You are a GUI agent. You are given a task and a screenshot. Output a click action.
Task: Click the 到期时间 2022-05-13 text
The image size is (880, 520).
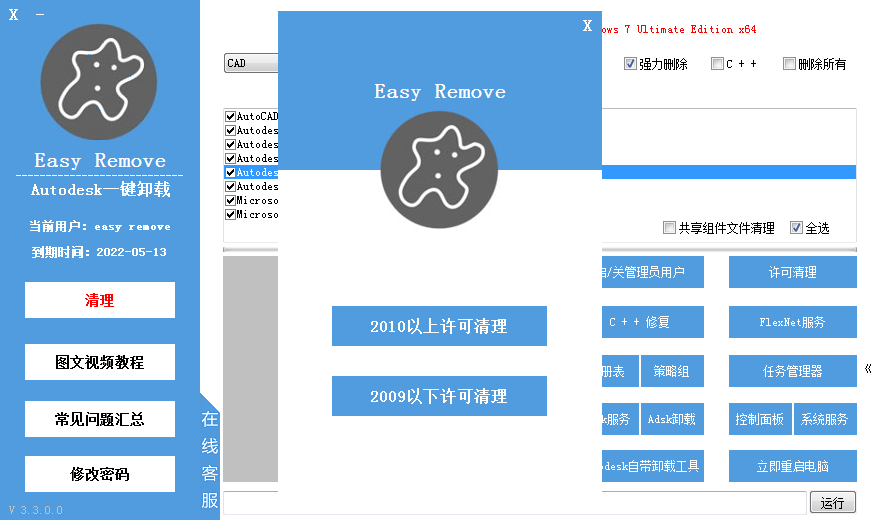(x=99, y=252)
